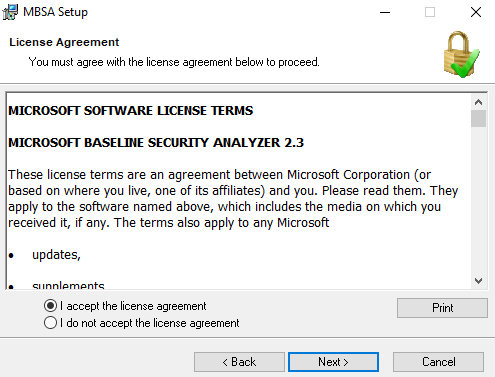Image resolution: width=495 pixels, height=377 pixels.
Task: Click inside the license terms paragraph
Action: [x=233, y=199]
